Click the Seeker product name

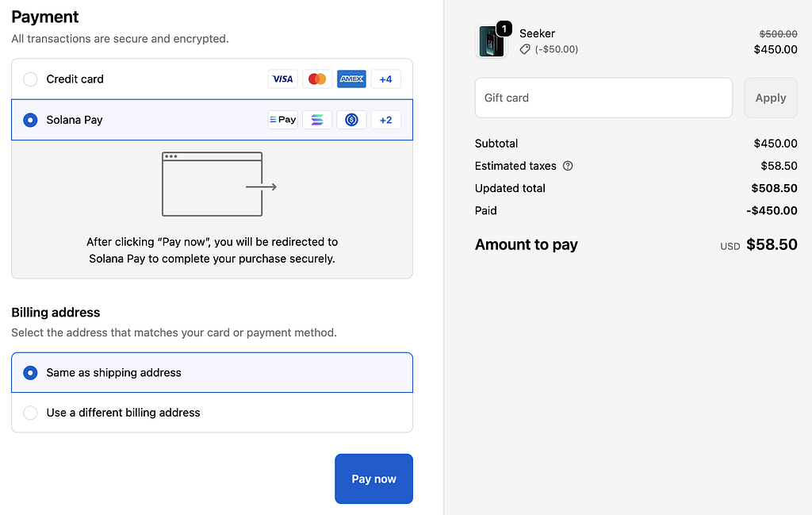coord(537,33)
